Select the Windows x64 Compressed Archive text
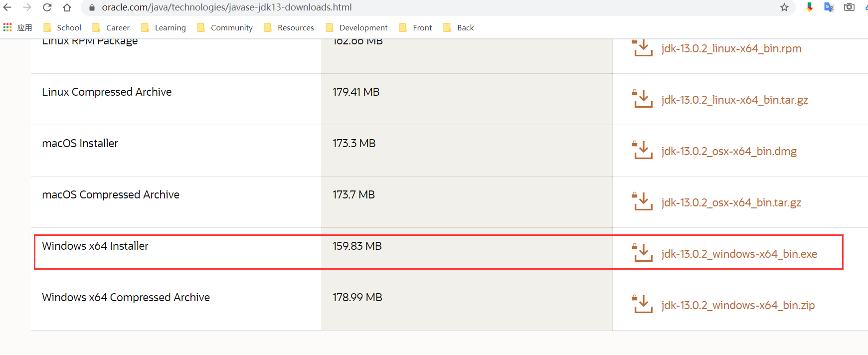Viewport: 868px width, 355px height. (x=126, y=297)
